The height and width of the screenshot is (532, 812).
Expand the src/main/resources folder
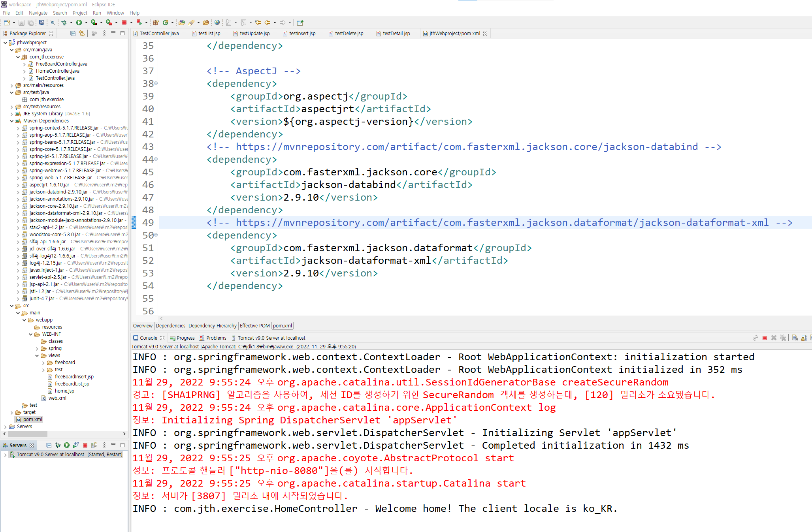(12, 85)
